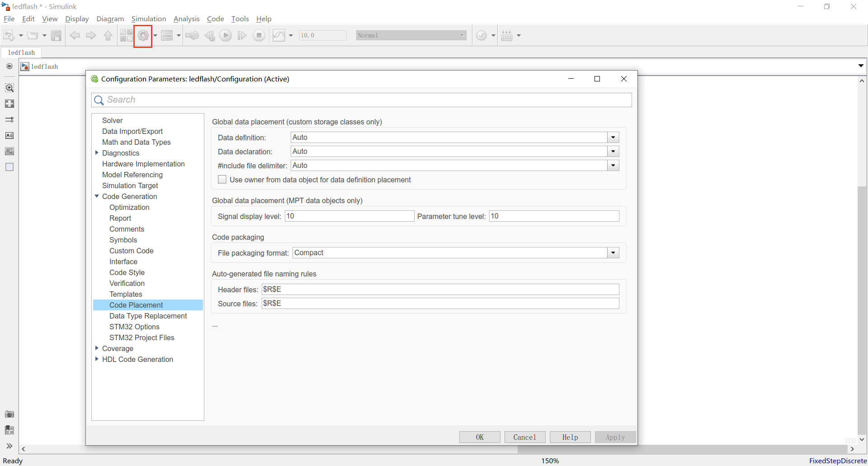Click the Model Browser icon above the chevrons
This screenshot has height=466, width=868.
coord(9,430)
